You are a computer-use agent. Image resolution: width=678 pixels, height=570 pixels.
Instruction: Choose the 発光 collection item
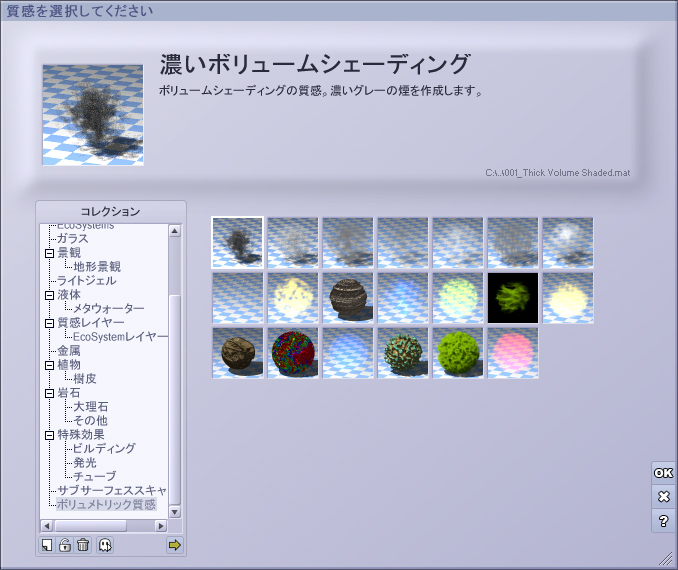[x=84, y=463]
